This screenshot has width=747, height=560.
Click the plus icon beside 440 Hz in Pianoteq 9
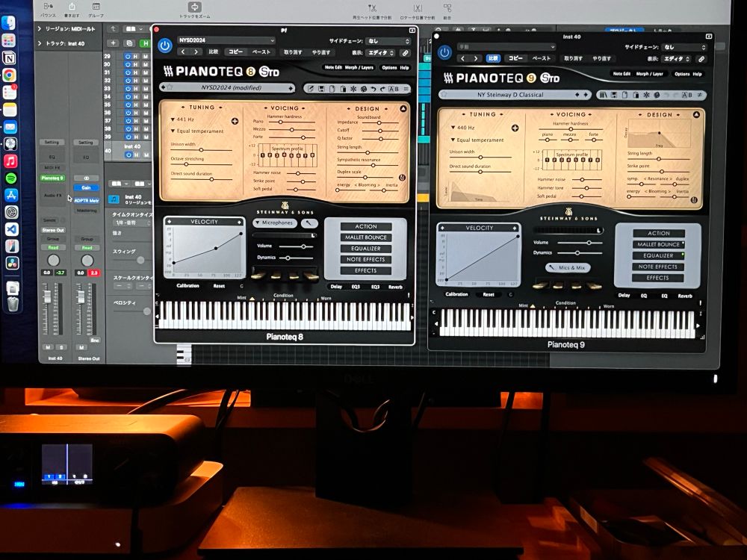[515, 128]
